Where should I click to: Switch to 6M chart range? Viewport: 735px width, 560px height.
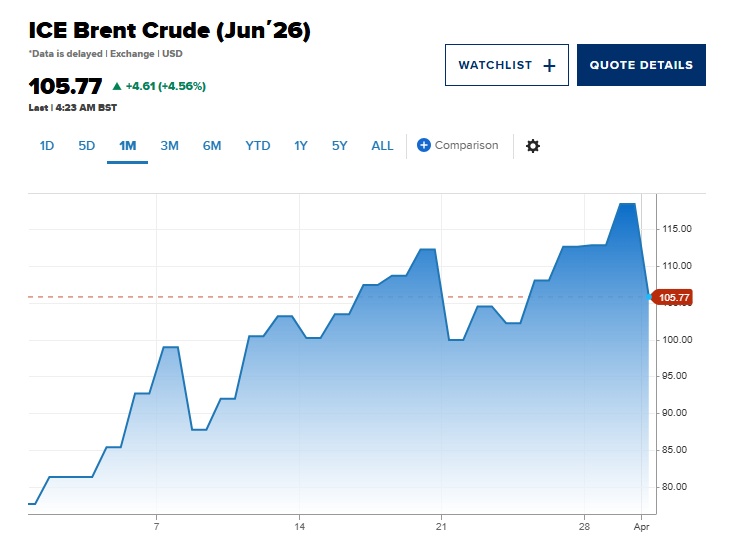pos(212,146)
